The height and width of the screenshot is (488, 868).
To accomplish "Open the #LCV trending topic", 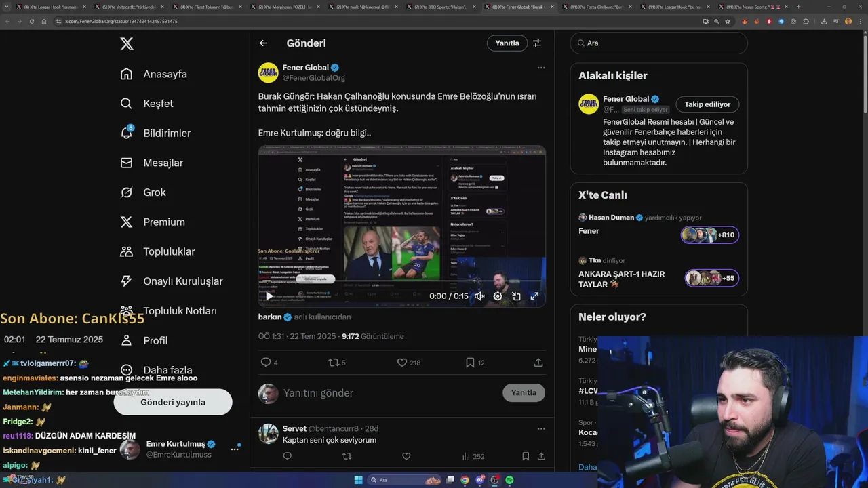I will pyautogui.click(x=587, y=391).
